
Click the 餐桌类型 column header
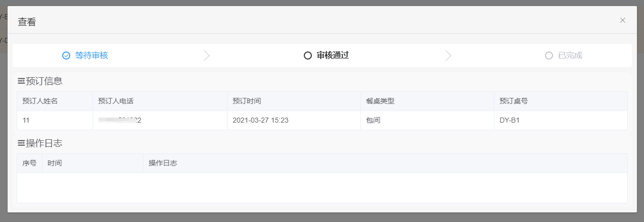pyautogui.click(x=427, y=101)
